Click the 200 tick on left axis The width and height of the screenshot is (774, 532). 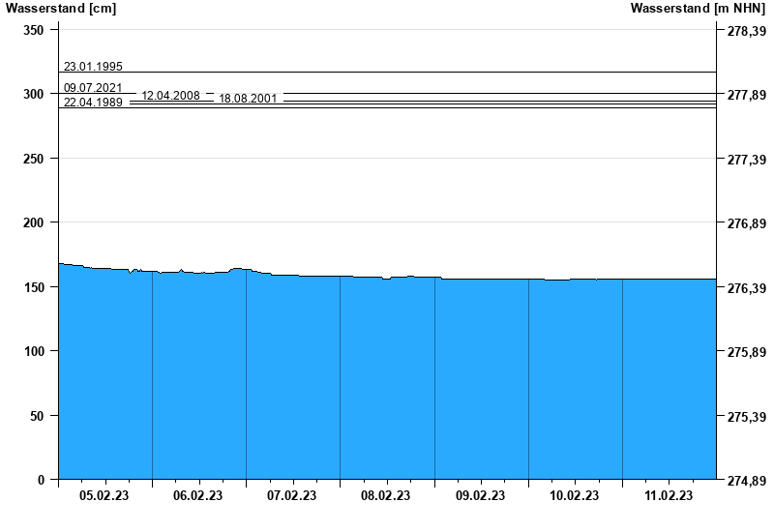coord(34,222)
